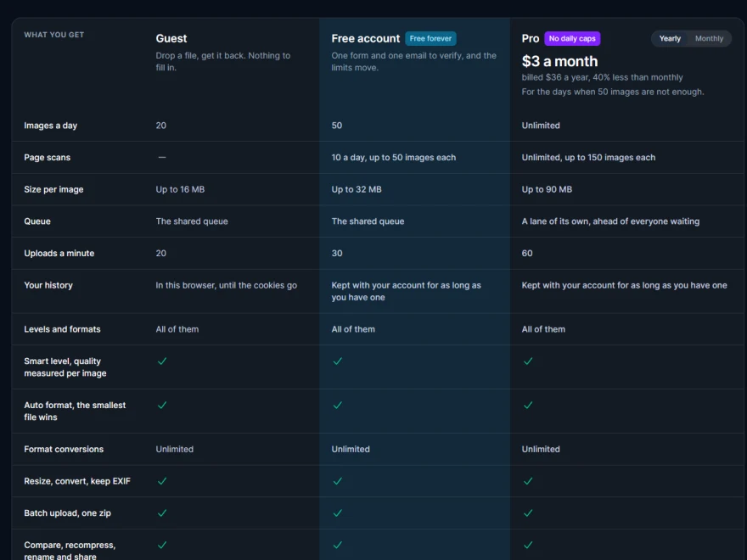Image resolution: width=747 pixels, height=560 pixels.
Task: Switch billing to Yearly
Action: tap(670, 38)
